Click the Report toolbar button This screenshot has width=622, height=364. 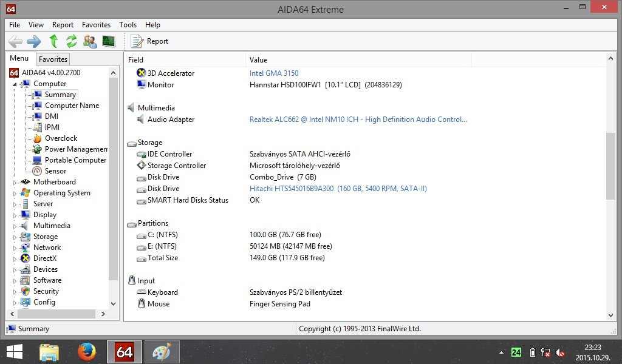pyautogui.click(x=149, y=41)
